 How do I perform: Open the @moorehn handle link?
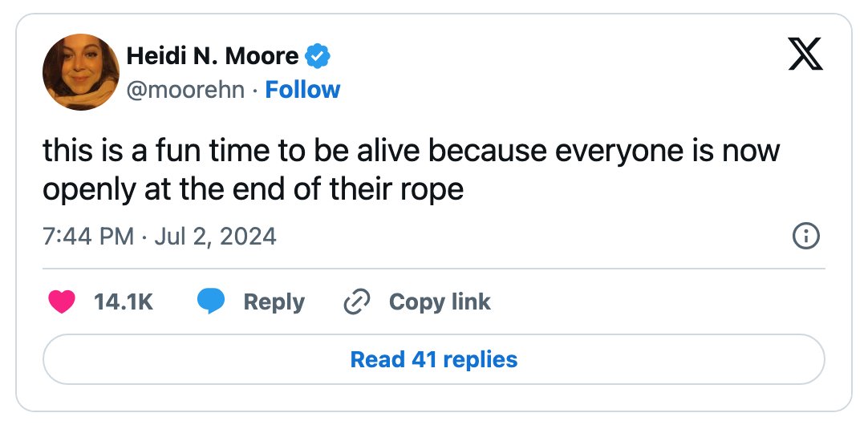pos(185,90)
